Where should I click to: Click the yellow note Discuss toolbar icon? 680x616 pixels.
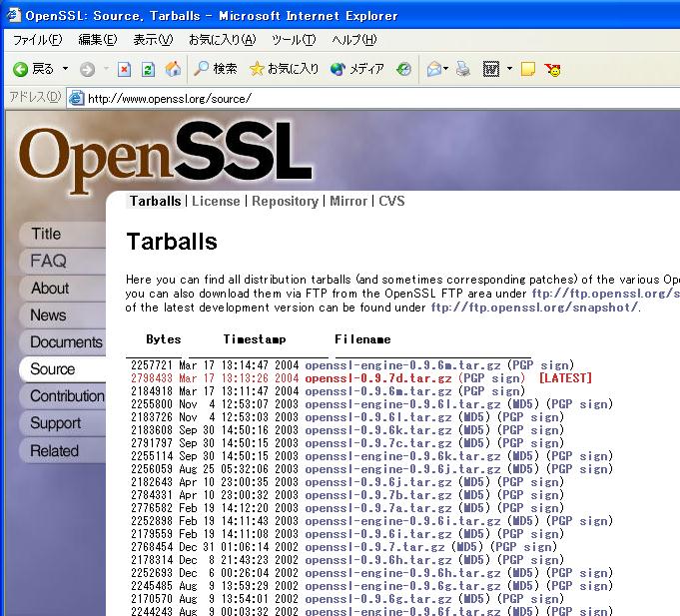click(527, 69)
